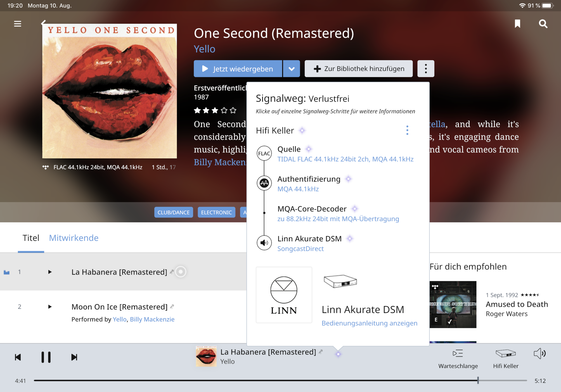Viewport: 561px width, 392px height.
Task: Play track 1 La Habanera
Action: tap(50, 272)
